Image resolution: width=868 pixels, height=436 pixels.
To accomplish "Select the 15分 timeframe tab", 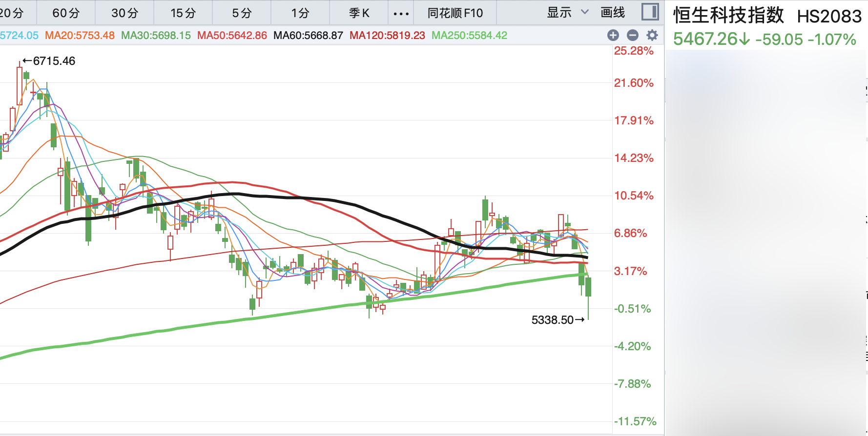I will pos(183,13).
